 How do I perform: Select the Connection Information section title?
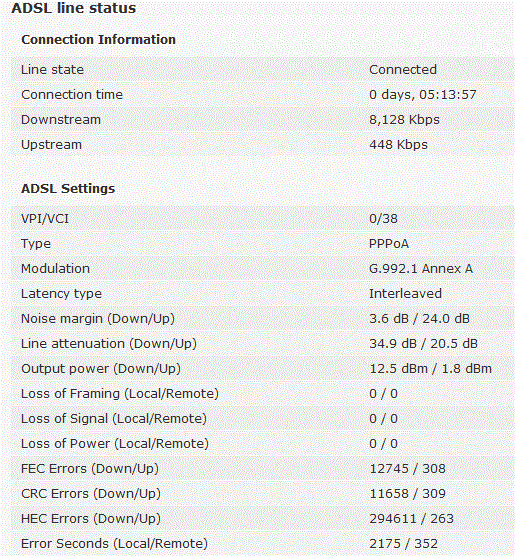pos(99,39)
